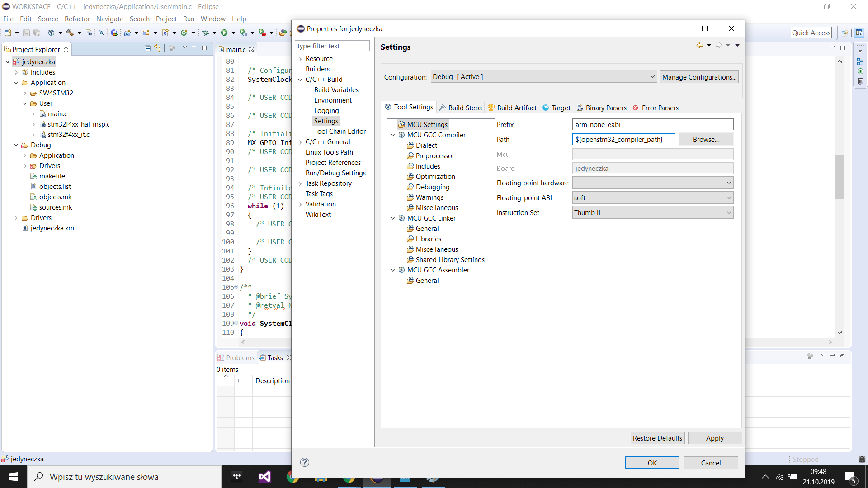
Task: Click the Save All toolbar icon
Action: [x=37, y=33]
